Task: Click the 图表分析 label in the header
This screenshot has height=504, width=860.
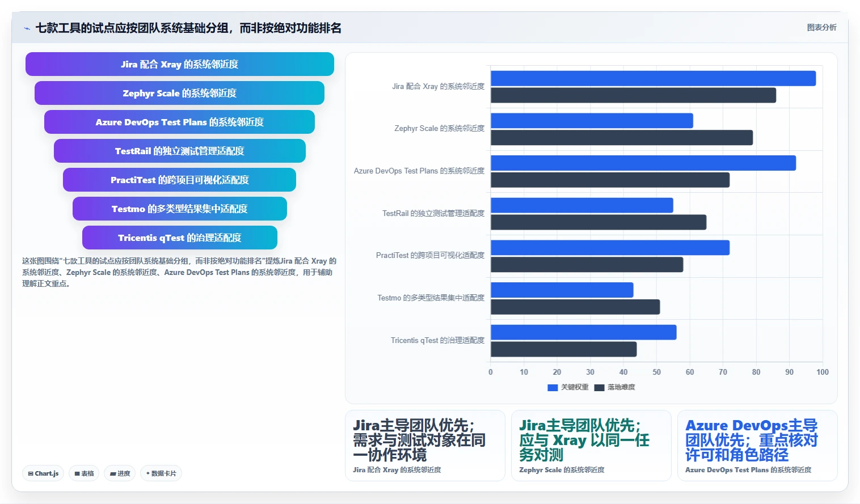Action: [821, 27]
